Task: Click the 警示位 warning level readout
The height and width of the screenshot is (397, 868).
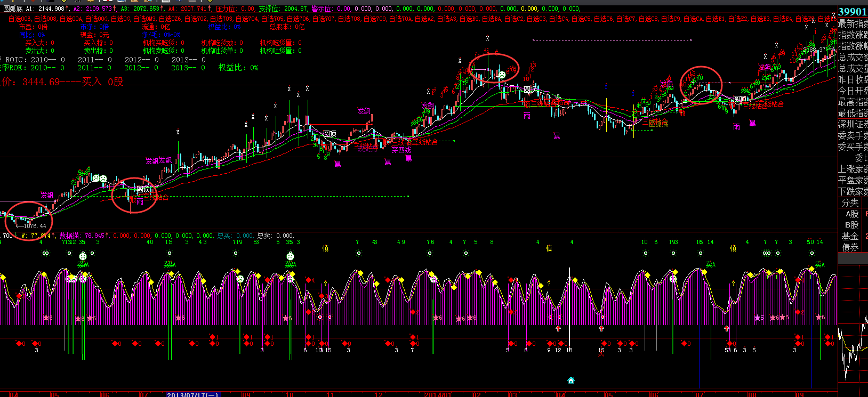Action: (331, 9)
